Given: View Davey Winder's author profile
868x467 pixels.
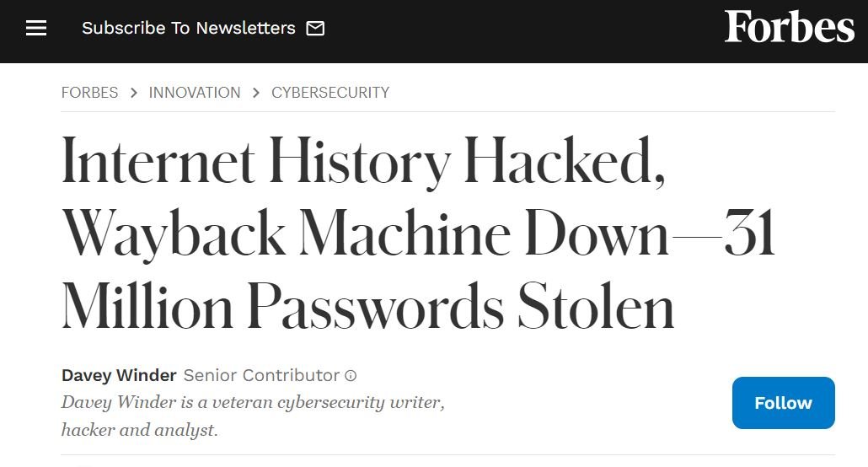Looking at the screenshot, I should pyautogui.click(x=119, y=376).
